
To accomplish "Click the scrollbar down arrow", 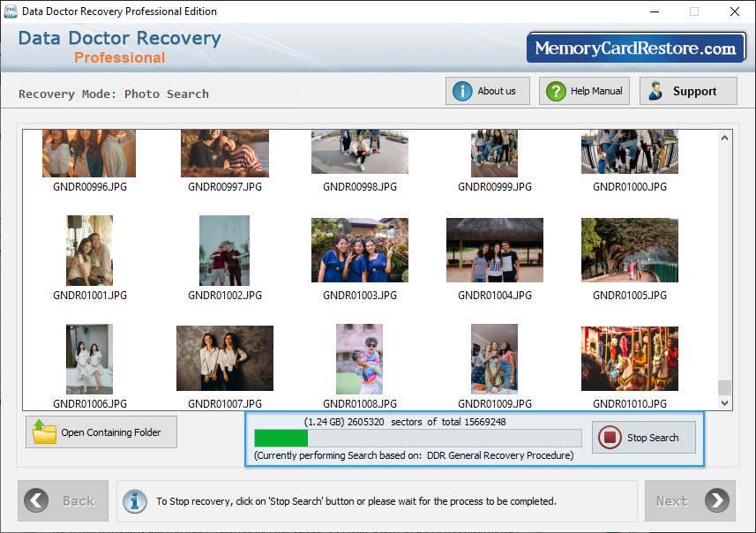I will tap(724, 403).
